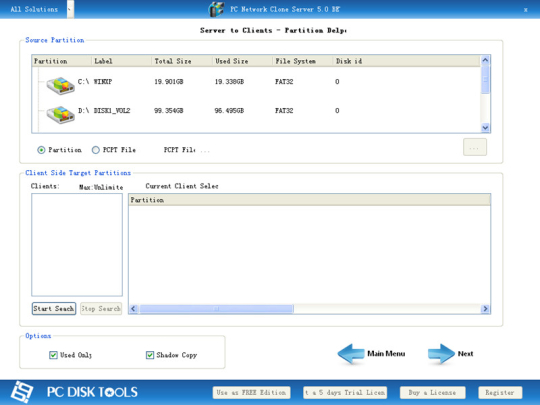Viewport: 540px width, 405px height.
Task: Click the Main Menu label
Action: click(386, 354)
